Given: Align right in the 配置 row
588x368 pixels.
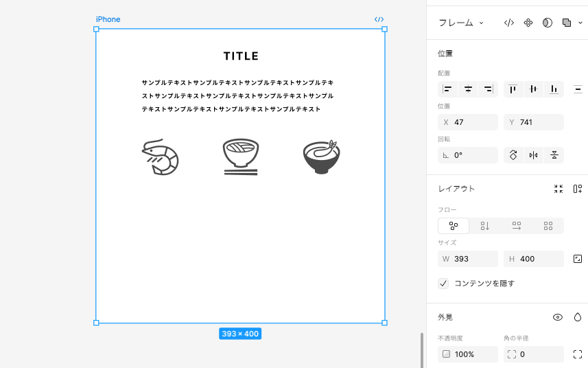Looking at the screenshot, I should (489, 89).
